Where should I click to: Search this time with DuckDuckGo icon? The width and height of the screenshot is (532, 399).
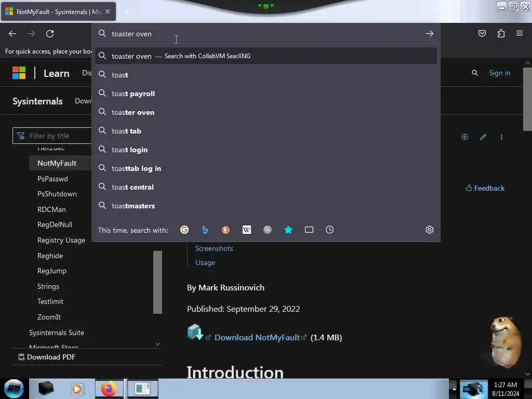[x=225, y=230]
